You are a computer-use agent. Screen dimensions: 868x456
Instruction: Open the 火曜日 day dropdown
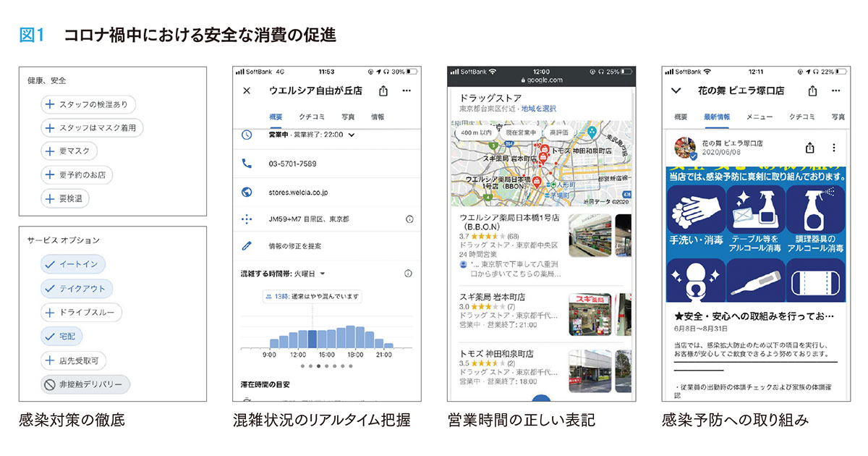tap(309, 274)
